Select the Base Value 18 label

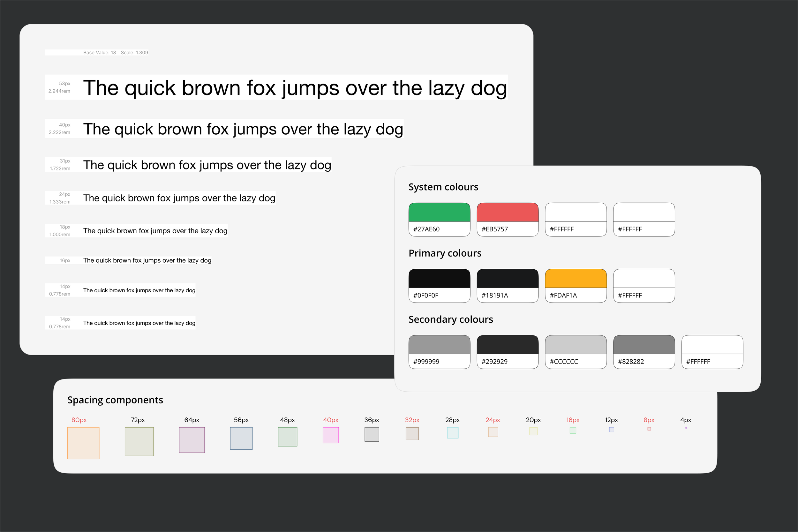click(99, 53)
